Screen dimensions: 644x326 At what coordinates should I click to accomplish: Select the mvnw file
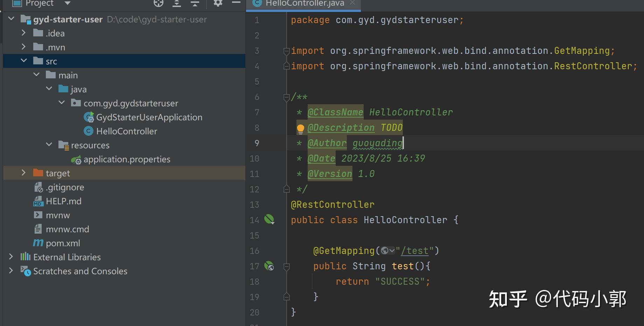pyautogui.click(x=58, y=215)
